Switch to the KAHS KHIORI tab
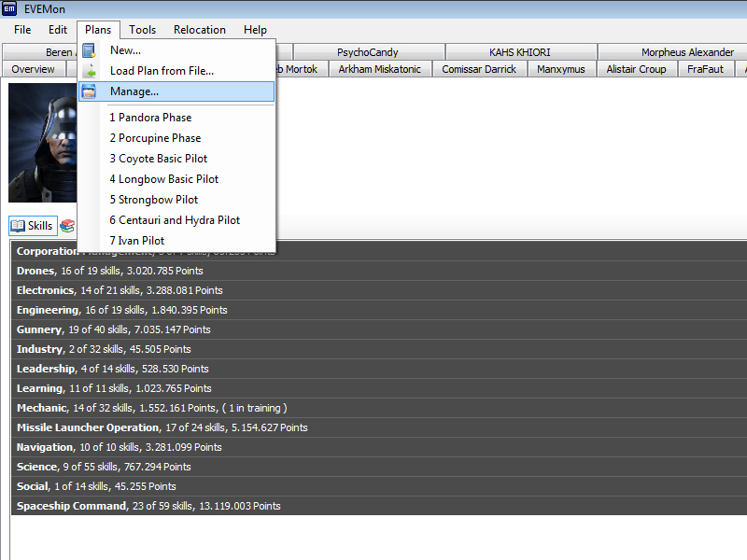This screenshot has height=560, width=747. pos(520,52)
